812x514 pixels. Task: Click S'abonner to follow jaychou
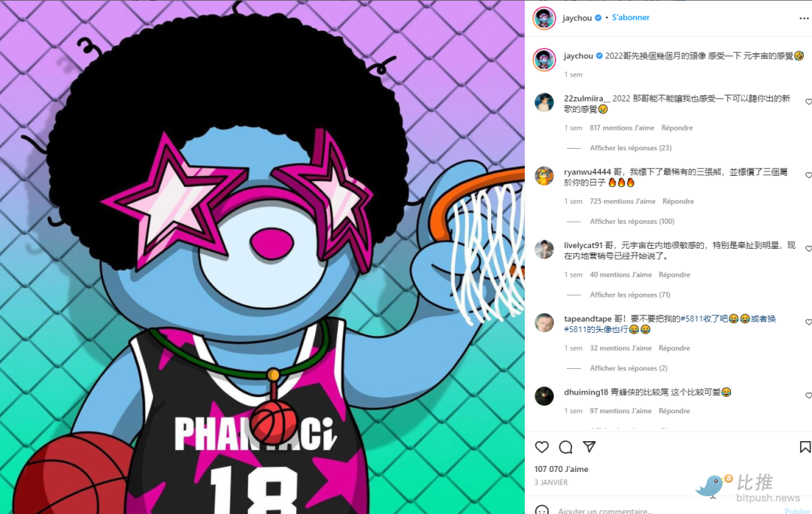[x=630, y=17]
